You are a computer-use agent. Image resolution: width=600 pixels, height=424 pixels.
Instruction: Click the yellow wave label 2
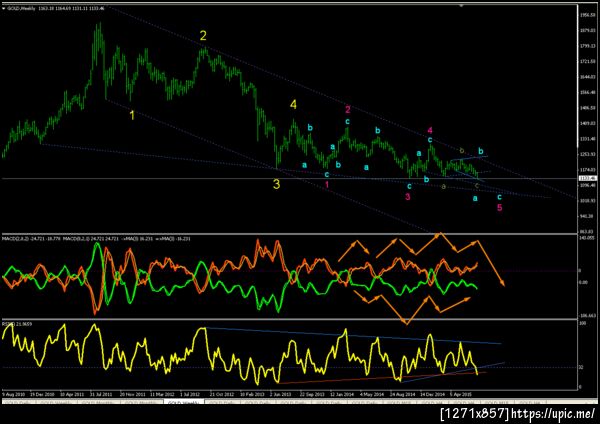coord(203,36)
